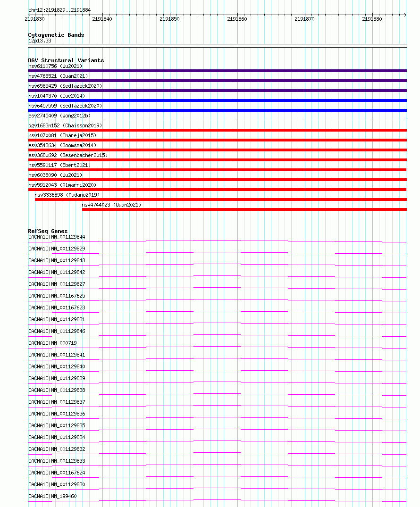Open variant nsv6110756 (Wu2021)
Viewport: 420px width, 507px height.
tap(55, 66)
